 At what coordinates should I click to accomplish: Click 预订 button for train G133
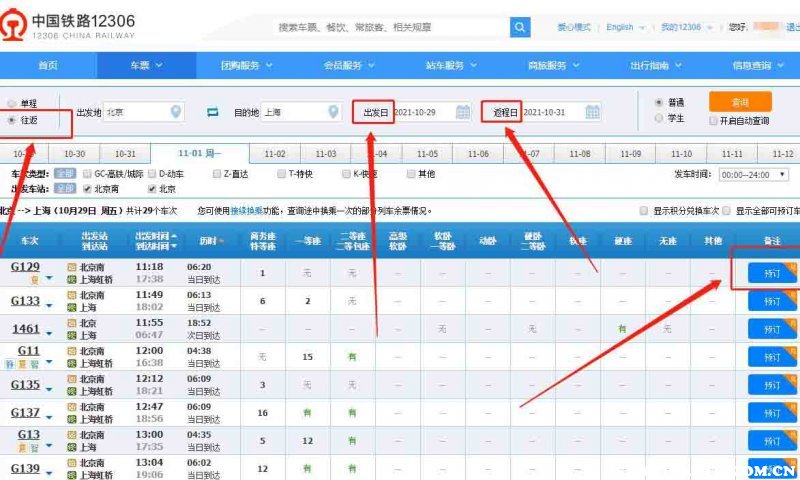(771, 301)
